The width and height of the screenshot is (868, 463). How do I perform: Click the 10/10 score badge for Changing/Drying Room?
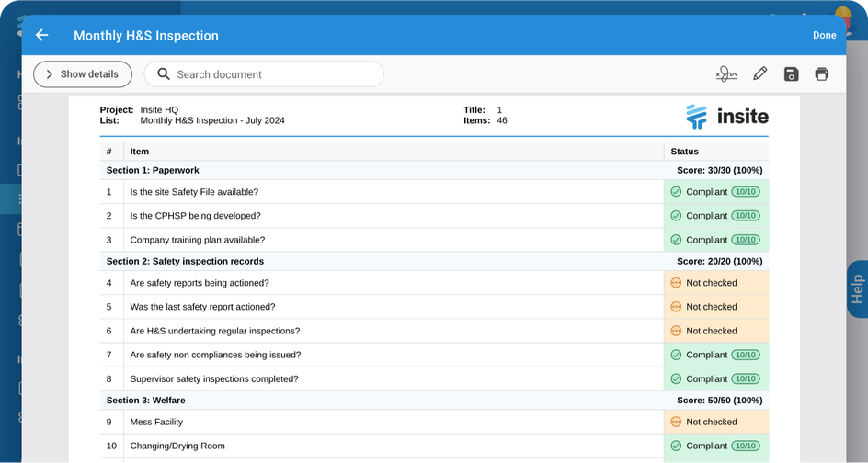point(746,446)
